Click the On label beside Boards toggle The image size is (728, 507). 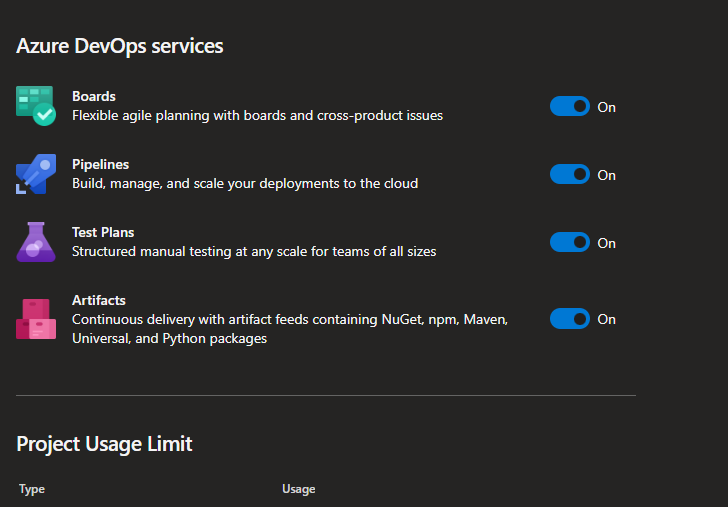pos(606,107)
